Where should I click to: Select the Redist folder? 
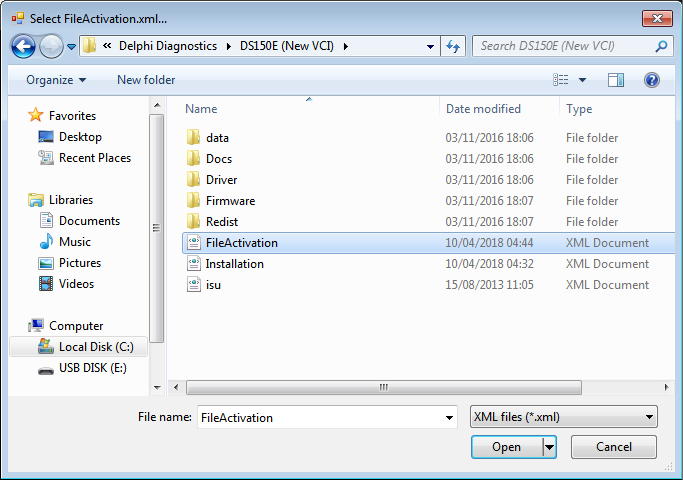point(222,222)
